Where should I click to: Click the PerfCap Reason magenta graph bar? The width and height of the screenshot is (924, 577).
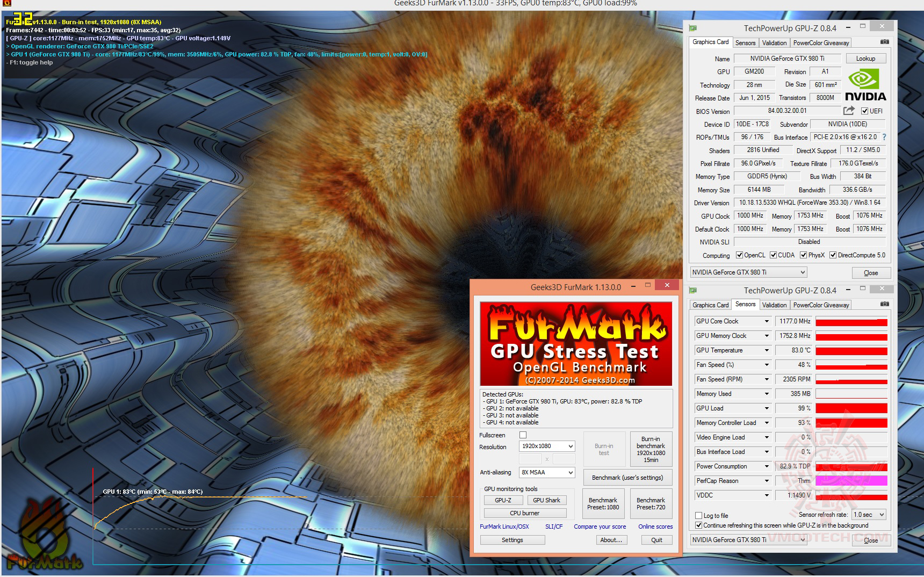851,481
